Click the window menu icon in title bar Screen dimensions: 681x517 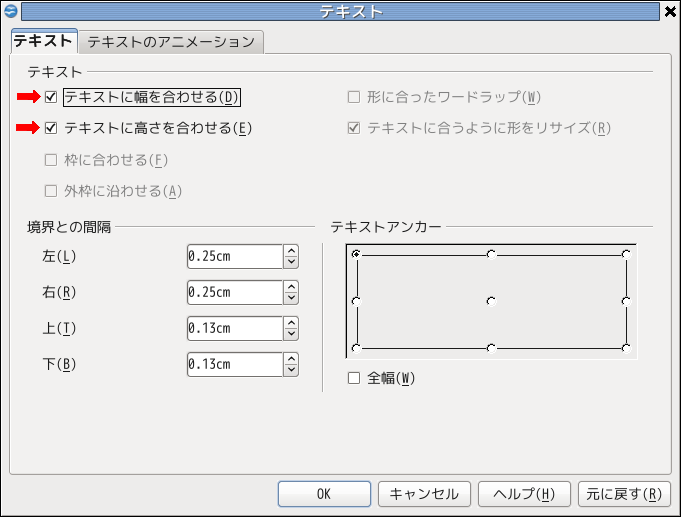pos(10,11)
